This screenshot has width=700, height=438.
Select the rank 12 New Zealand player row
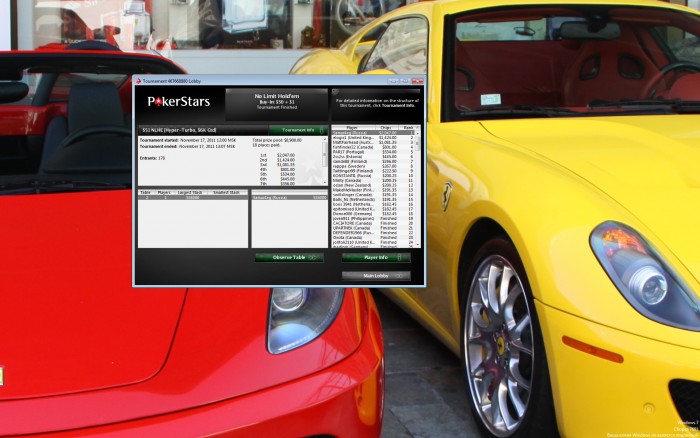coord(374,185)
